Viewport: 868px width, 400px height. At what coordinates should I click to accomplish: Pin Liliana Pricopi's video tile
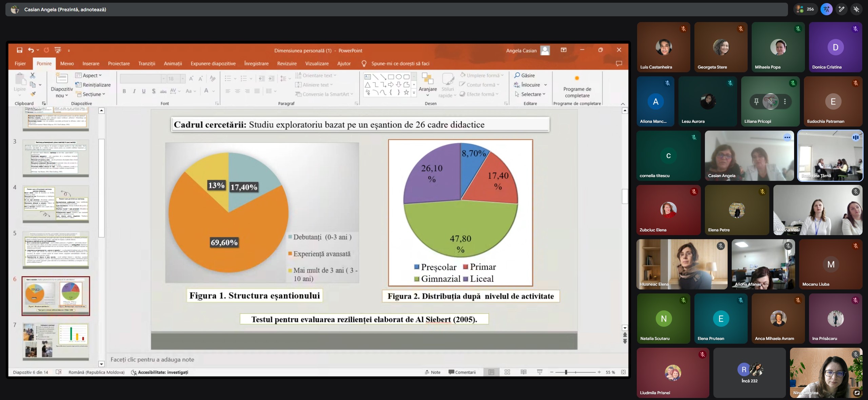756,101
